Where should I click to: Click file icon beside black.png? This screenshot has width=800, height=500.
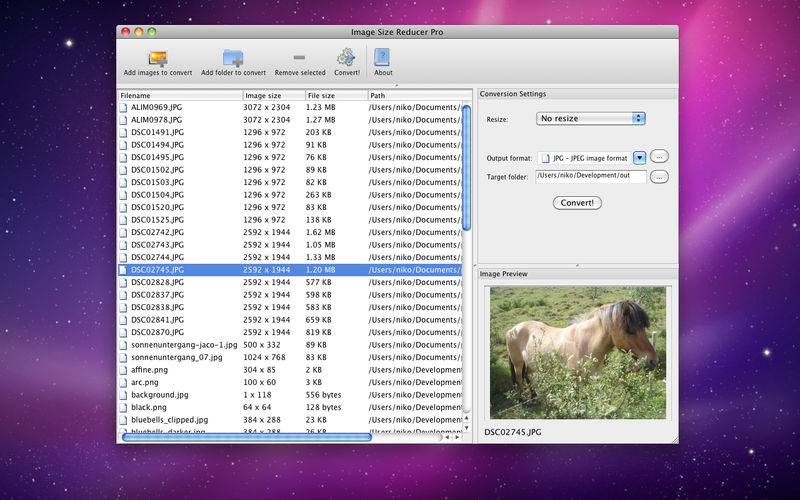[x=123, y=408]
